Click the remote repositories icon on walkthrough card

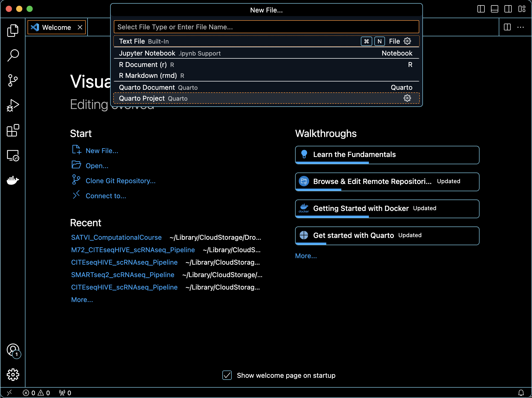coord(304,181)
